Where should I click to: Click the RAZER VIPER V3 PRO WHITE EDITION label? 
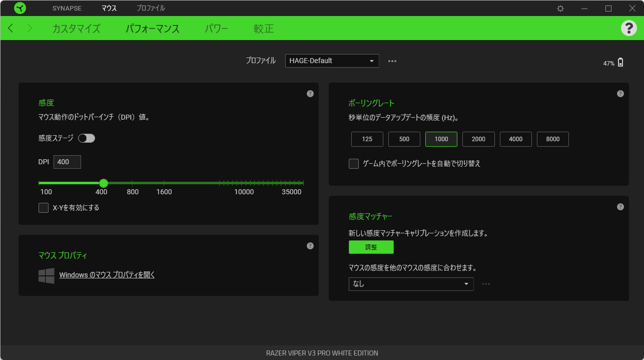pos(322,353)
